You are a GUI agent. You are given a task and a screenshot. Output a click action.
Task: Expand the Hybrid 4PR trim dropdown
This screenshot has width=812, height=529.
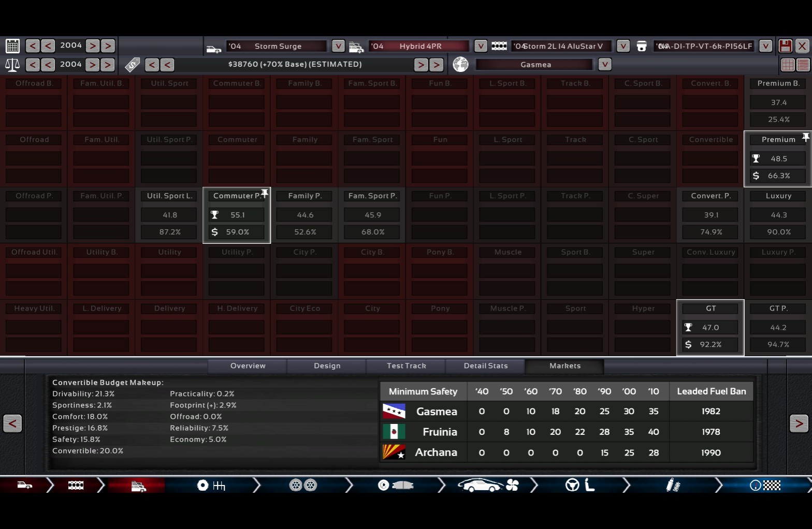click(x=480, y=46)
